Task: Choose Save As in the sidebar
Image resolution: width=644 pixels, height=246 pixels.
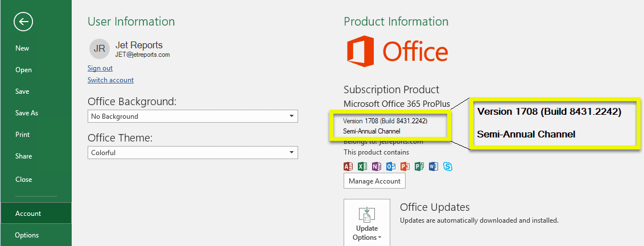Action: click(27, 113)
